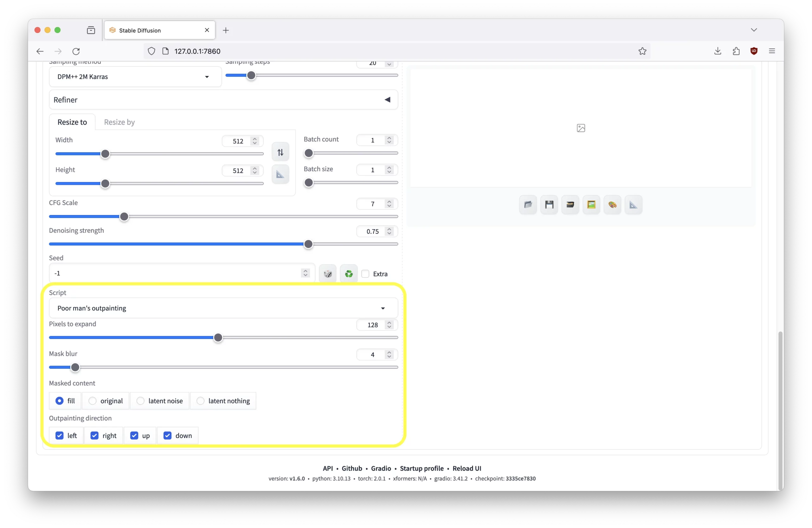Open the Sampling method dropdown
The height and width of the screenshot is (528, 812).
[x=135, y=77]
